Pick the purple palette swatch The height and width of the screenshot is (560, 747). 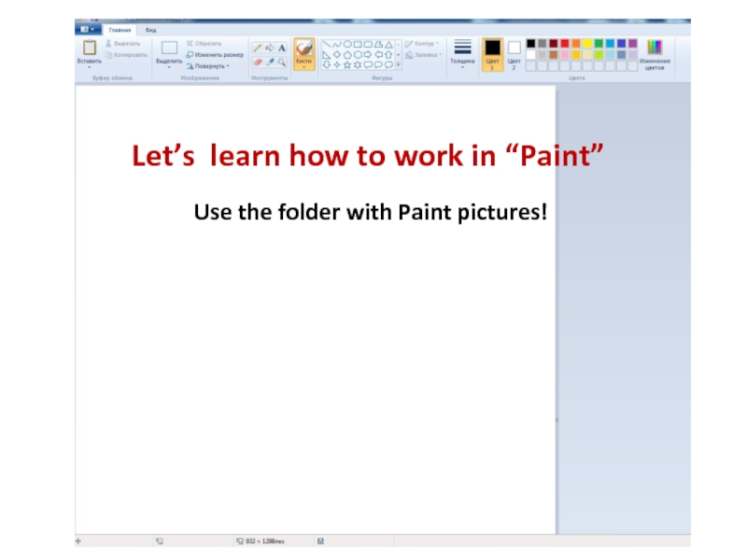pos(633,44)
